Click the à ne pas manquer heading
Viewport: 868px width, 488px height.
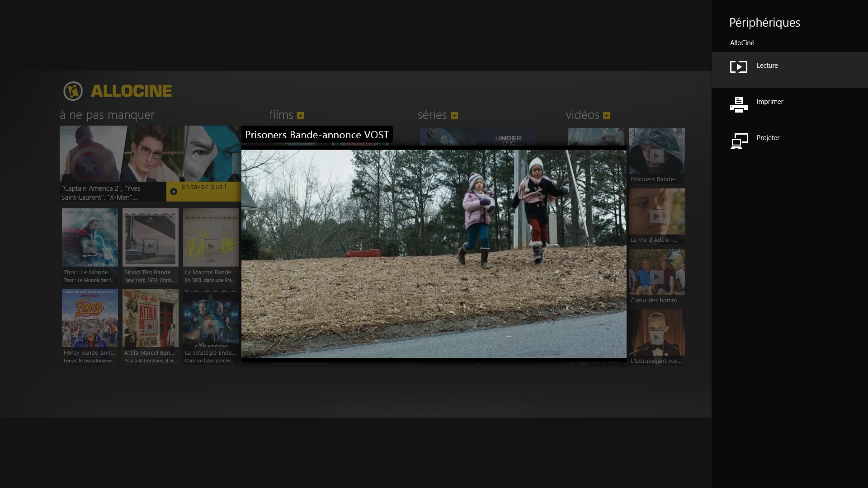[x=107, y=115]
